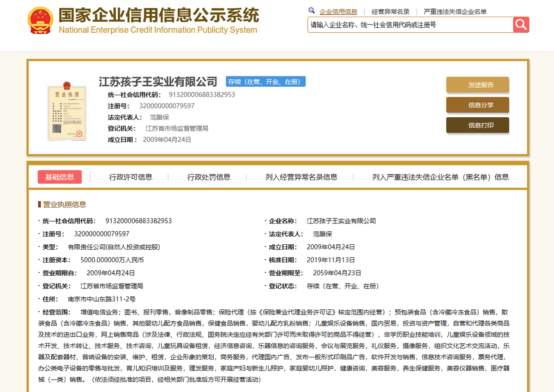Screen dimensions: 554x392
Task: Select the 企业信用信息 search category
Action: point(338,12)
